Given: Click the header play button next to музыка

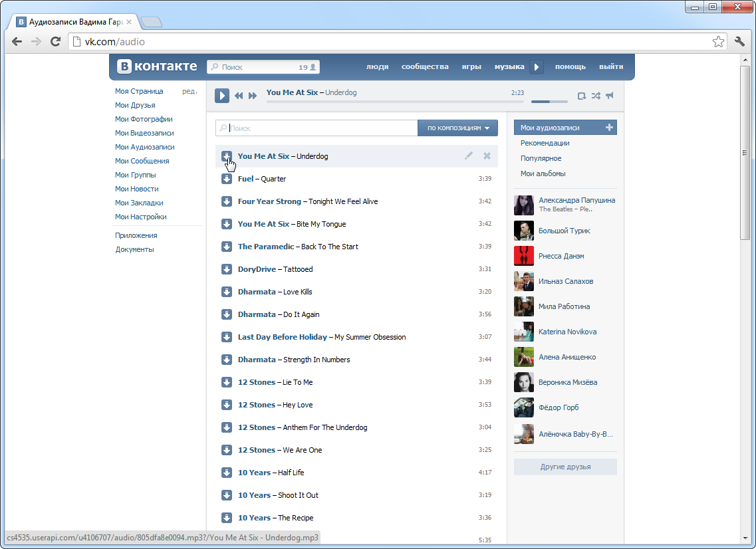Looking at the screenshot, I should (537, 67).
